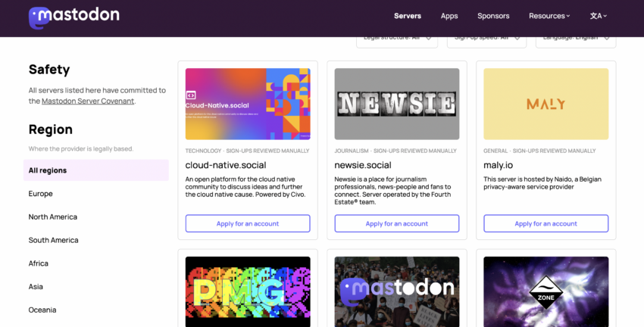Expand the Resources dropdown menu
The width and height of the screenshot is (644, 327).
coord(549,16)
